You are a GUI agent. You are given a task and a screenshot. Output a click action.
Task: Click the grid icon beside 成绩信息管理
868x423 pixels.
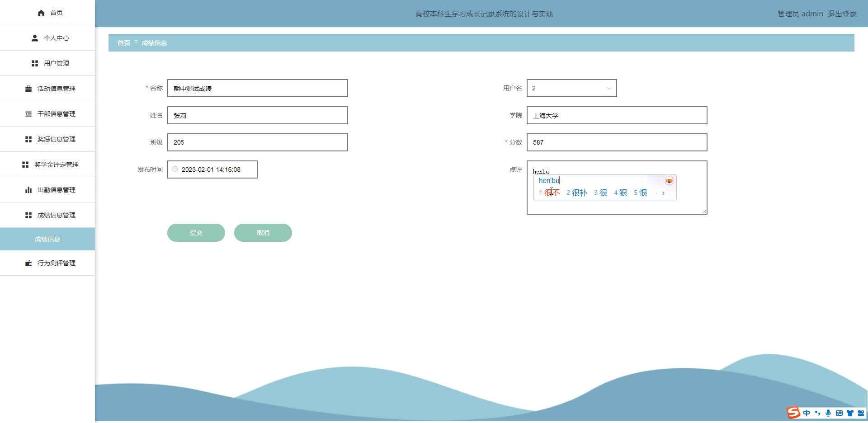[28, 215]
